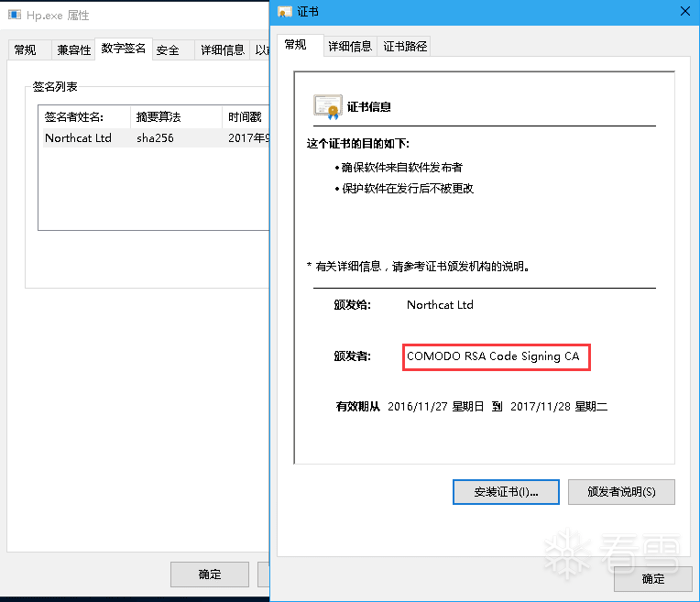Select 兼容性 tab in Hp.exe properties

tap(73, 49)
